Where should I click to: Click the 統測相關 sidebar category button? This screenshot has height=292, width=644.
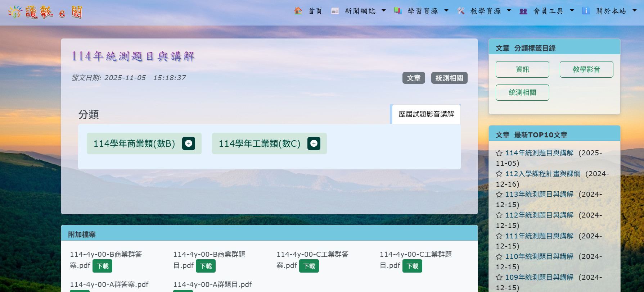click(x=522, y=93)
